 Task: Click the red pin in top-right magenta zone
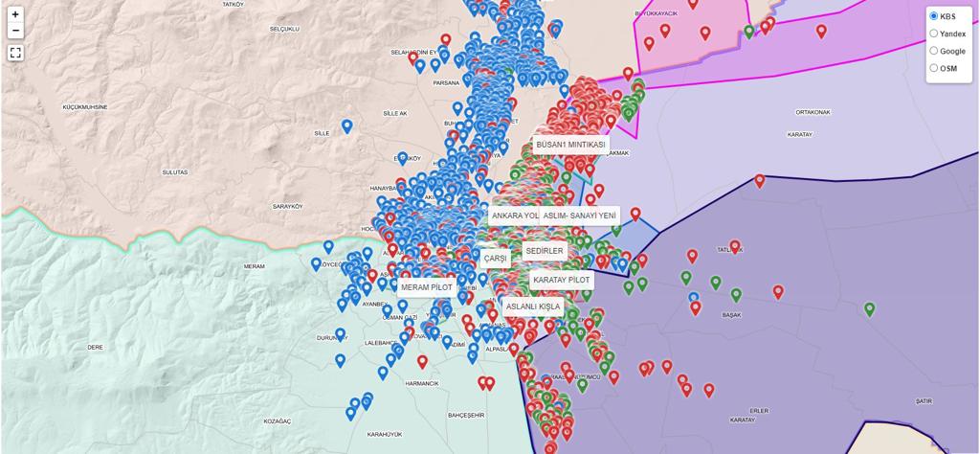pyautogui.click(x=821, y=31)
